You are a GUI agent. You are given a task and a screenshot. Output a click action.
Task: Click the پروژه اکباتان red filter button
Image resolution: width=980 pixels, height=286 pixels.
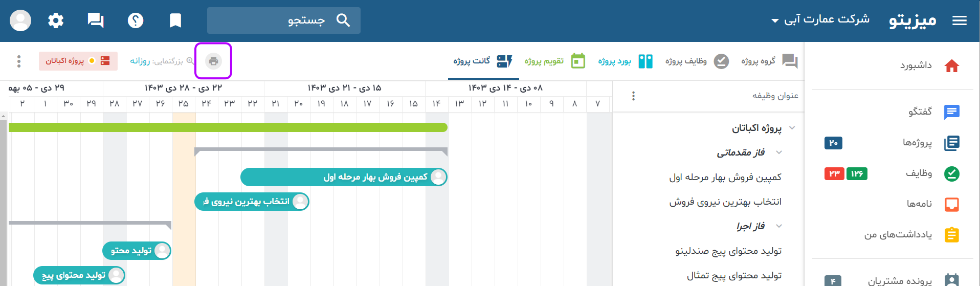pyautogui.click(x=78, y=61)
